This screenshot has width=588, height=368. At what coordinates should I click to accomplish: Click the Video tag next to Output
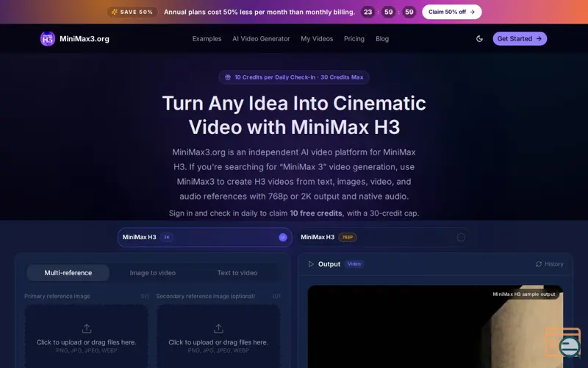click(354, 264)
